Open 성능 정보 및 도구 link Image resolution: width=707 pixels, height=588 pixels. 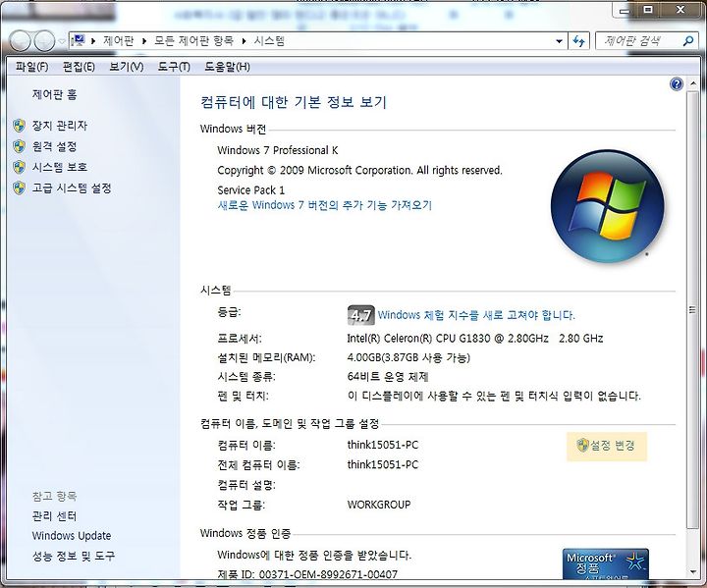pyautogui.click(x=73, y=556)
